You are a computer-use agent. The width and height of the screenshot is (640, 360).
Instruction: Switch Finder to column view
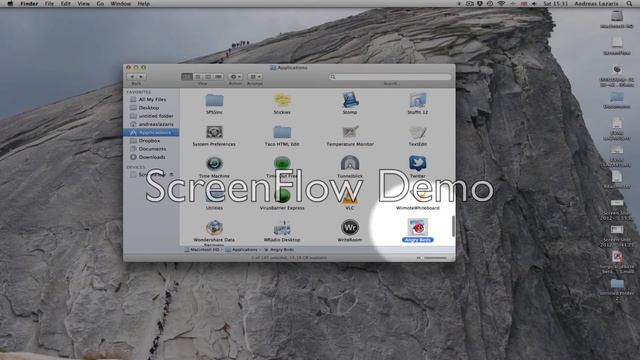(208, 77)
